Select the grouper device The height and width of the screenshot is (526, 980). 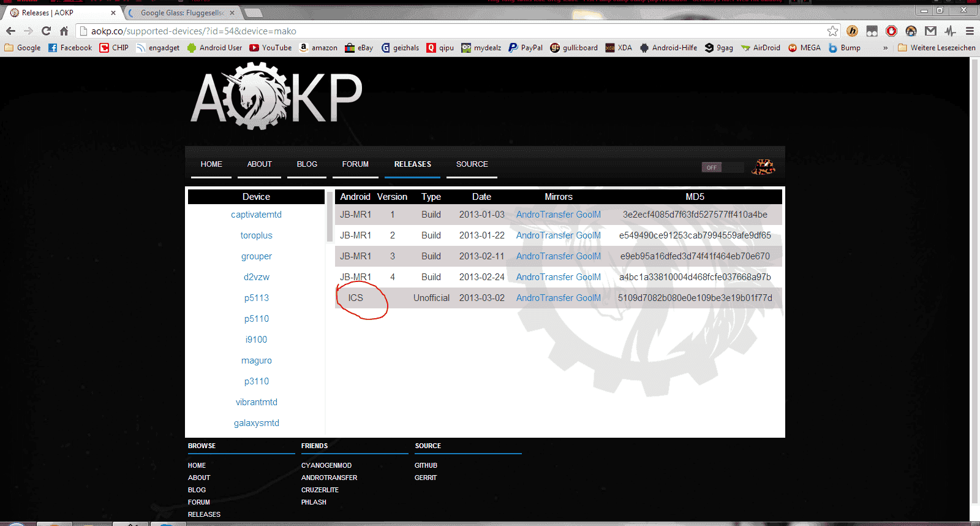(x=256, y=256)
